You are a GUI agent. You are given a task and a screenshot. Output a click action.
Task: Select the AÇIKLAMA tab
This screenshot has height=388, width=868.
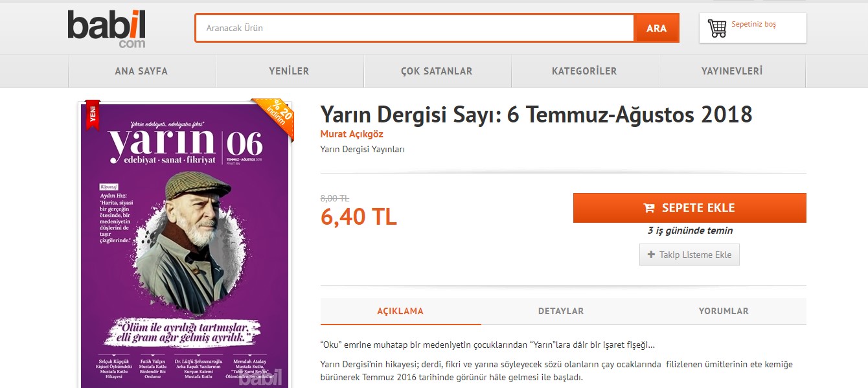pyautogui.click(x=400, y=311)
